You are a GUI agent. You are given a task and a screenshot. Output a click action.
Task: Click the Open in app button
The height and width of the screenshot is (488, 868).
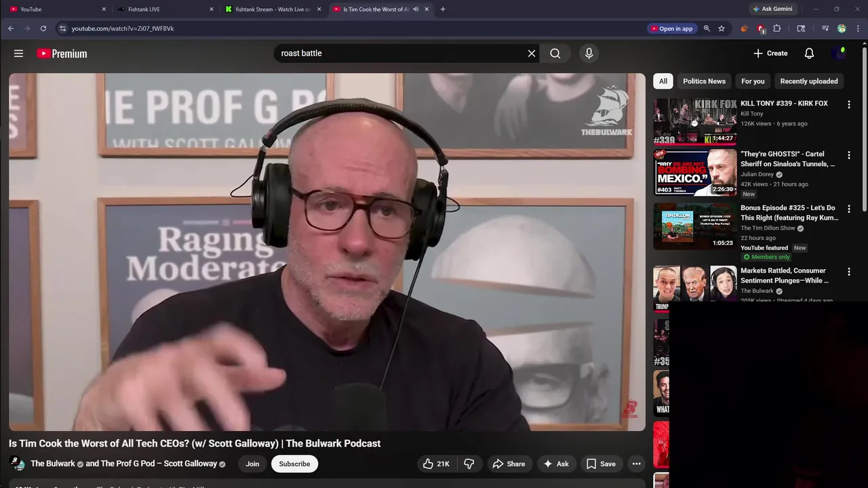tap(672, 28)
